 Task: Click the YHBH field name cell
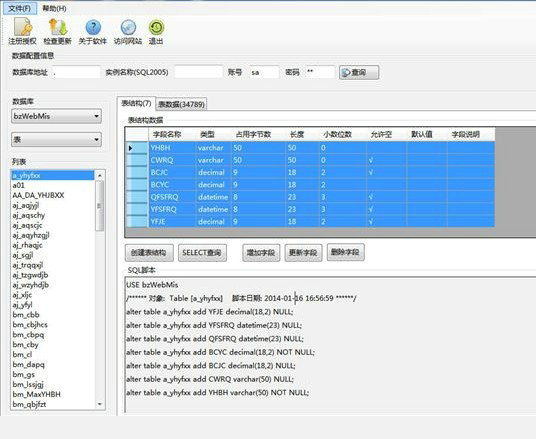coord(172,148)
